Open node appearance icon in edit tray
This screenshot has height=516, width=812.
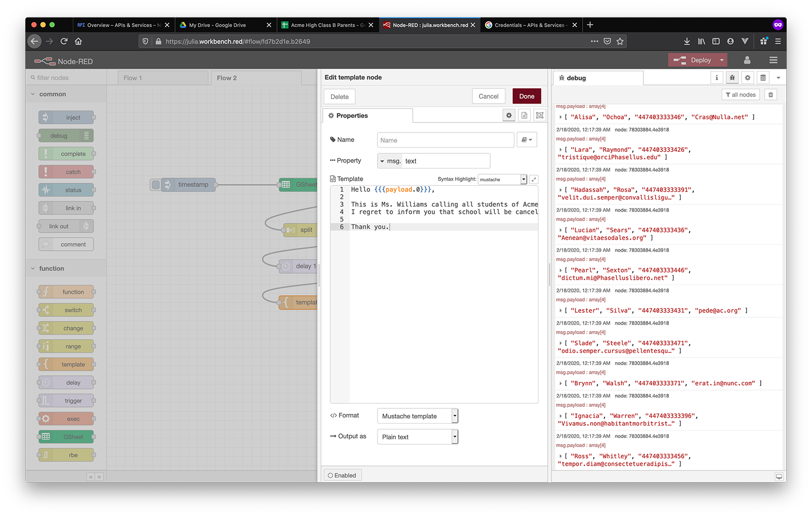tap(539, 115)
